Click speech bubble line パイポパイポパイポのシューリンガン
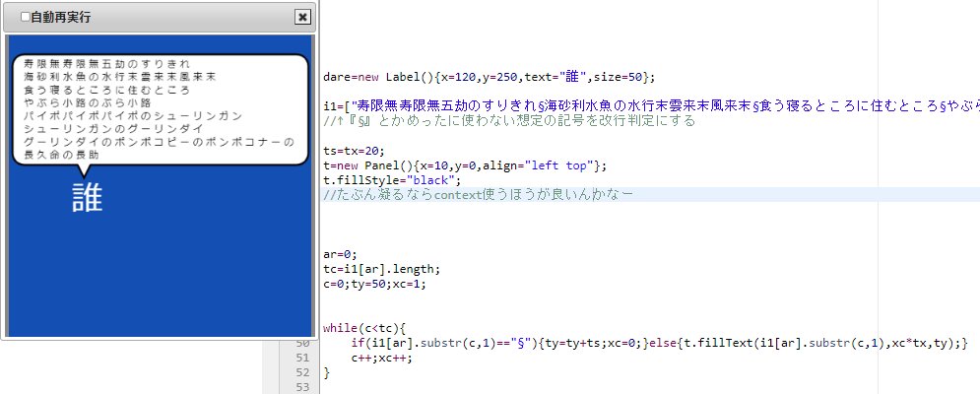Screen dimensions: 980x394 (133, 115)
